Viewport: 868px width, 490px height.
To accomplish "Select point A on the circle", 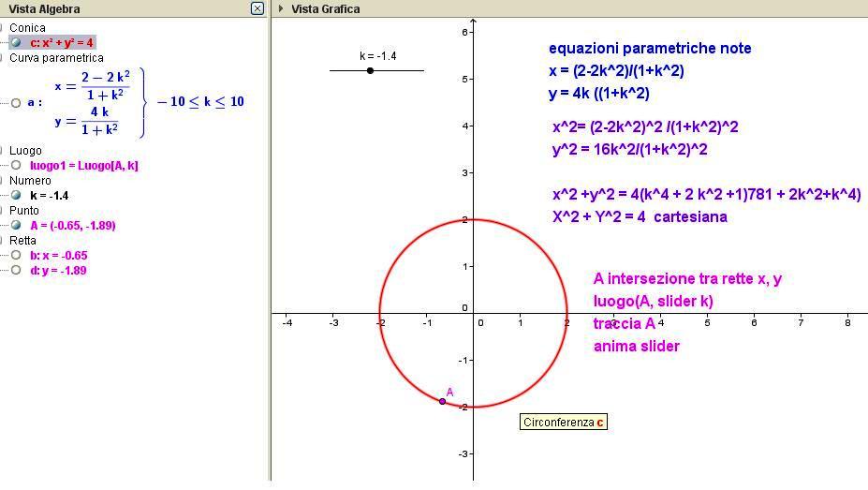I will 442,401.
